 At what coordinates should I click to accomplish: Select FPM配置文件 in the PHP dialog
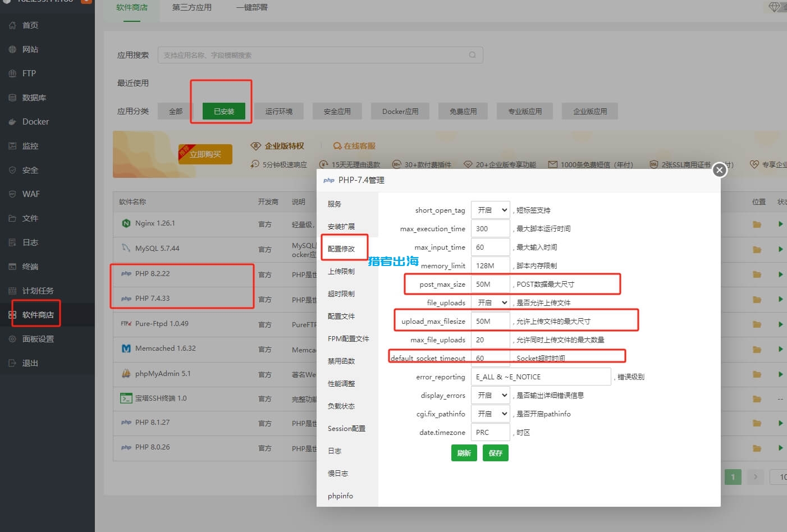click(349, 339)
